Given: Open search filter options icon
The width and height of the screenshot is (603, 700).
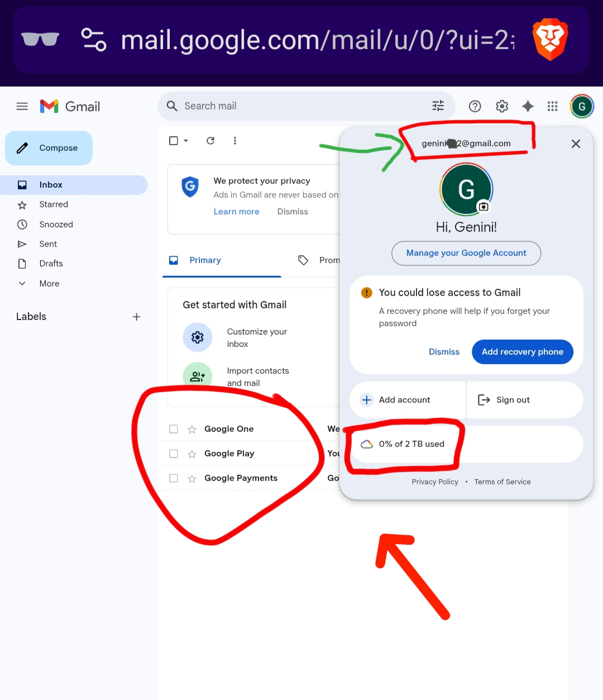Looking at the screenshot, I should [438, 106].
